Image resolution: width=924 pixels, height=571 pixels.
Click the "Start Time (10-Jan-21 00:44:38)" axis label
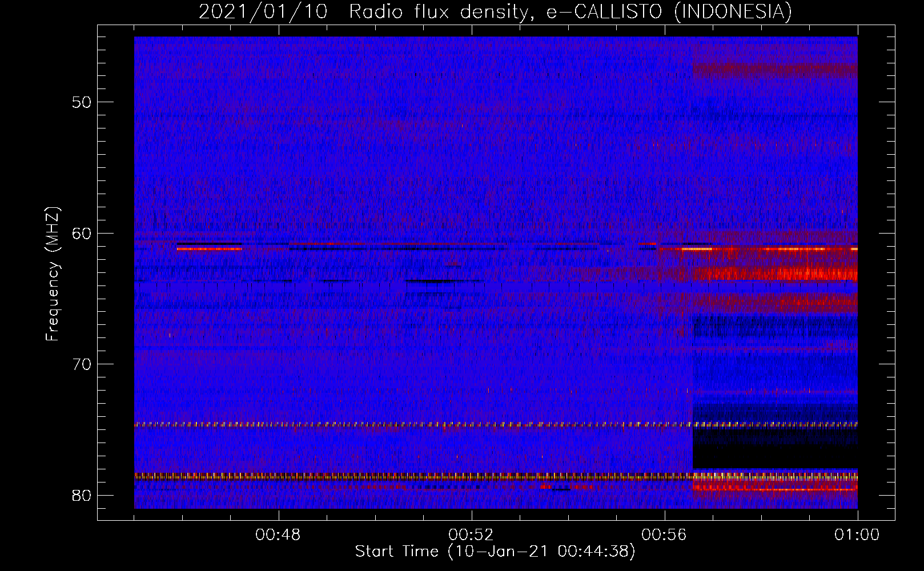click(495, 552)
